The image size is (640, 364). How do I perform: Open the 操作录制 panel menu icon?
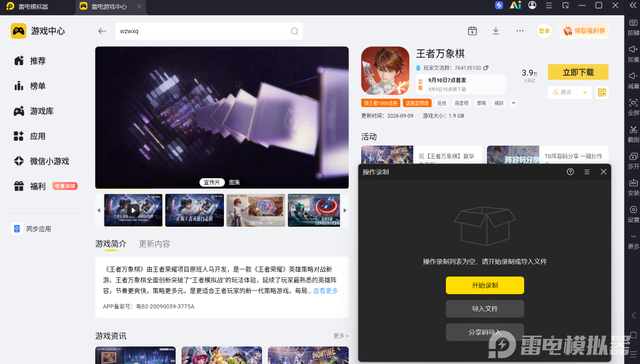pyautogui.click(x=587, y=171)
